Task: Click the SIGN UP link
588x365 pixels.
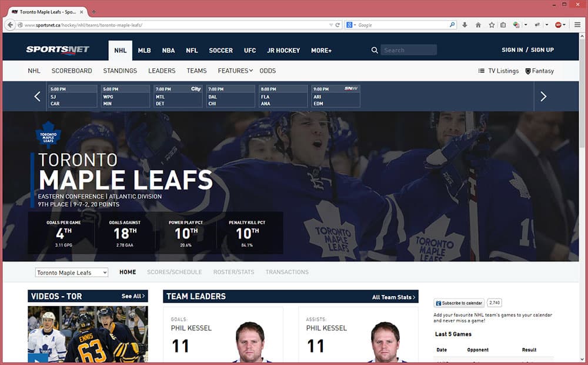Action: pos(542,49)
